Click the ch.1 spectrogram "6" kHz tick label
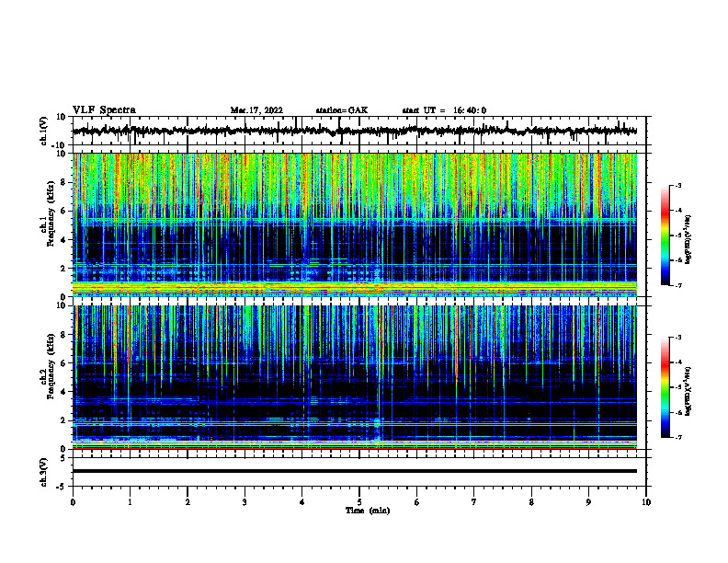Screen dimensions: 728x563 coord(64,211)
